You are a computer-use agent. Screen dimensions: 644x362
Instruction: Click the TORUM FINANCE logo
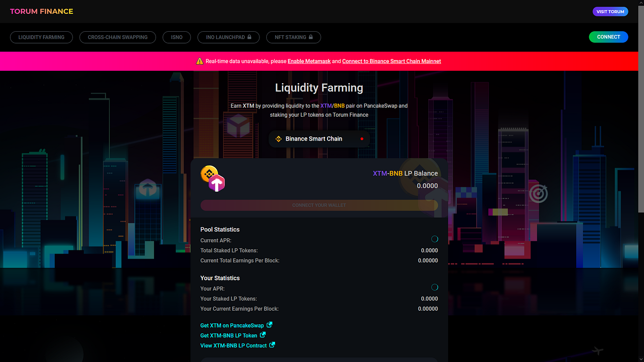pos(41,11)
